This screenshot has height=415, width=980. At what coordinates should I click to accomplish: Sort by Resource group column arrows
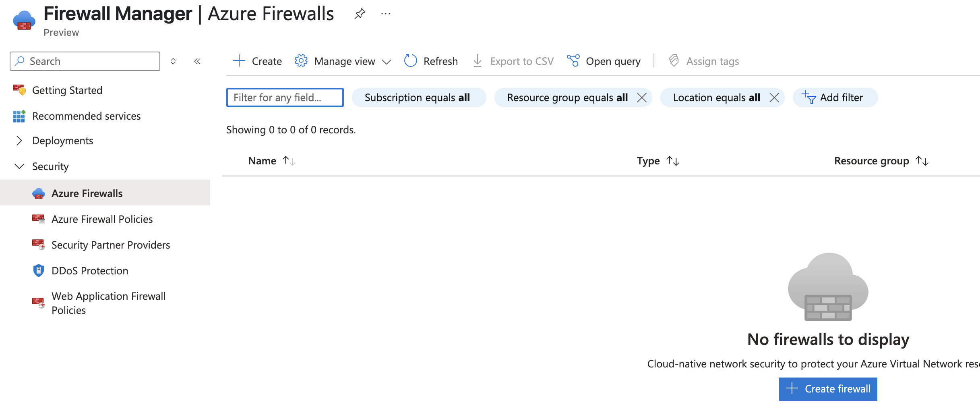click(922, 161)
